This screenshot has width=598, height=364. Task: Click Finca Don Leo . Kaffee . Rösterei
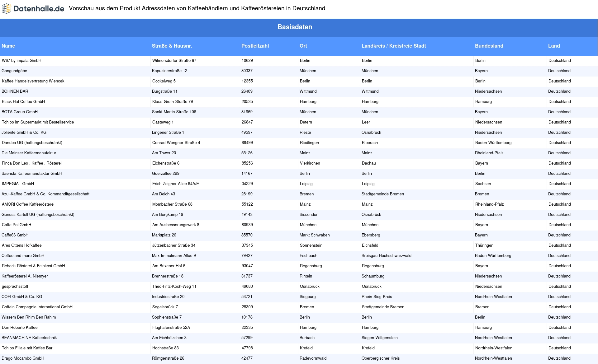(32, 163)
